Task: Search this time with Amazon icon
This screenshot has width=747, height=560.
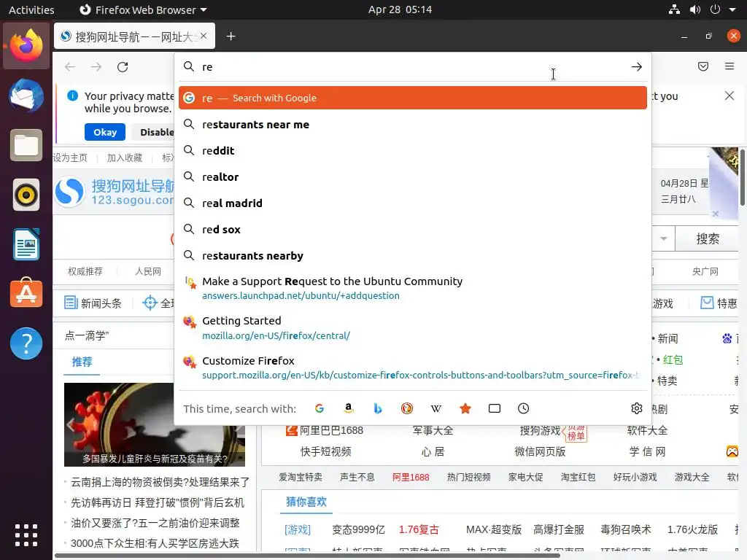Action: (x=349, y=408)
